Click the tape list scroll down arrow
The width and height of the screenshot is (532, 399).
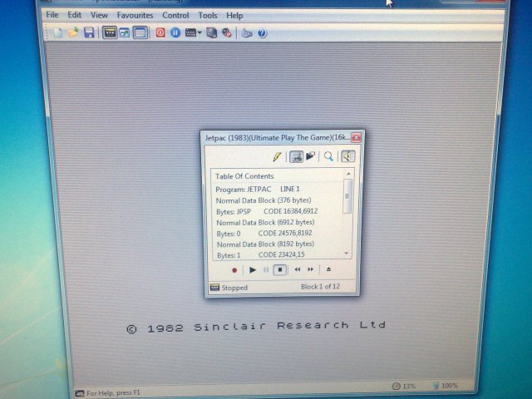click(x=347, y=253)
